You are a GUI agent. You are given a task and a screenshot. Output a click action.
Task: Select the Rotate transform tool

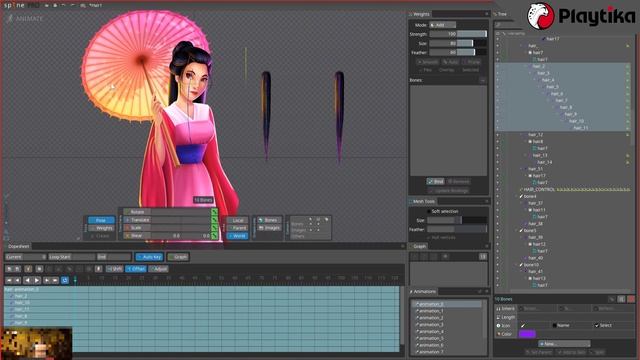[x=137, y=212]
